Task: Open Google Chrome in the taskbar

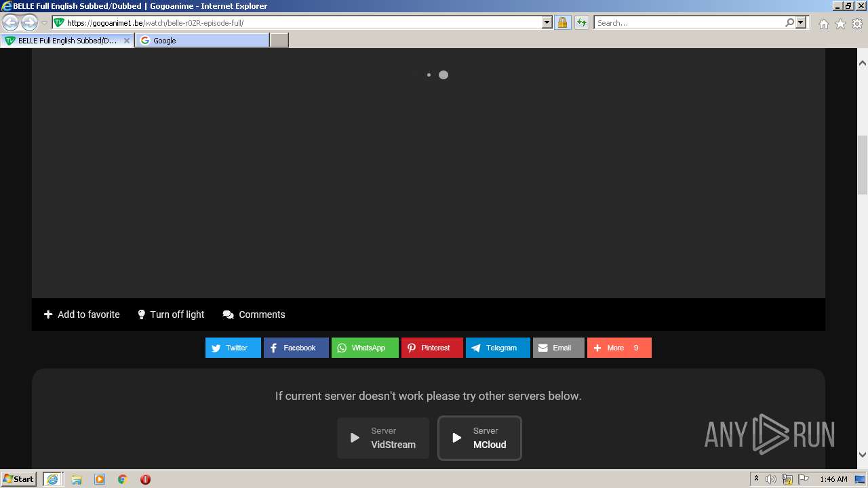Action: tap(123, 479)
